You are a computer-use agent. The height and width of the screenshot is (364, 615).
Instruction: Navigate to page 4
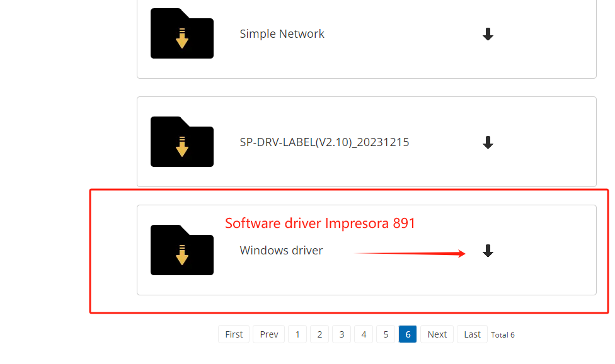(364, 334)
